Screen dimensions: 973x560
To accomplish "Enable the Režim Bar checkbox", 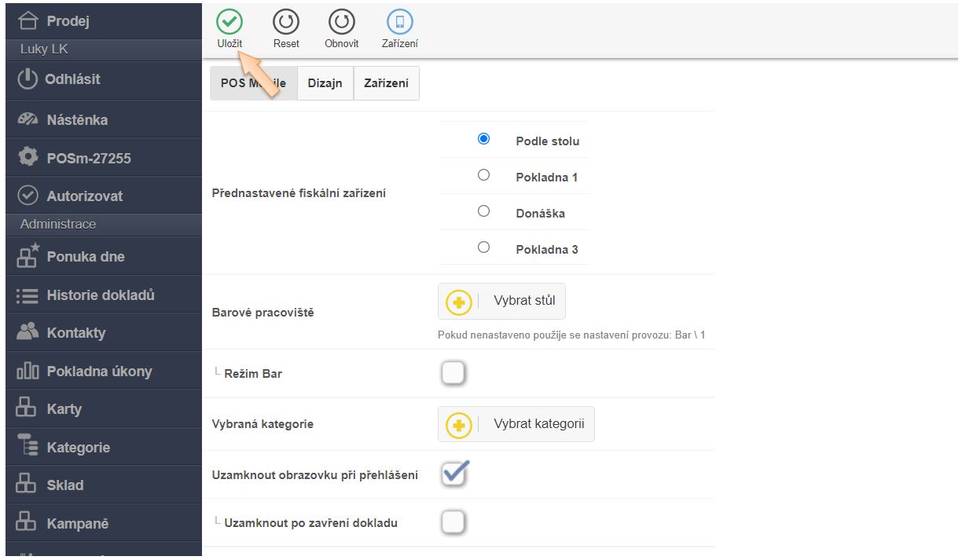I will 453,374.
